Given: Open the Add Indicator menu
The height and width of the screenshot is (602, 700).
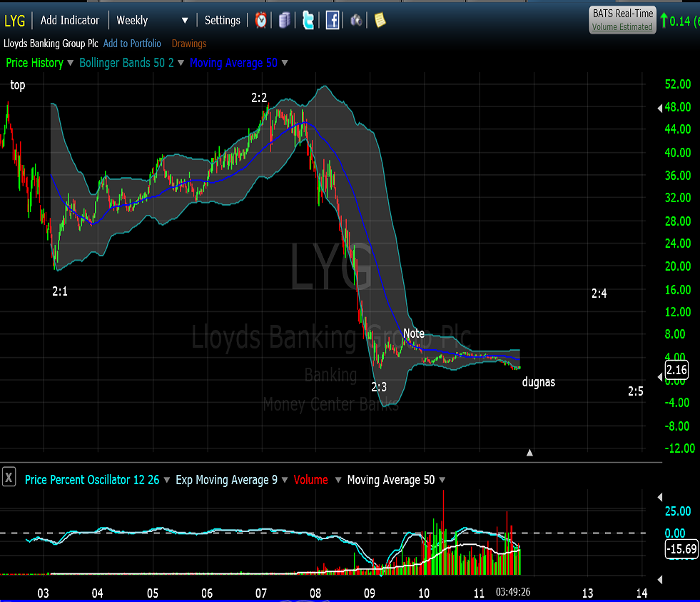Looking at the screenshot, I should 70,20.
